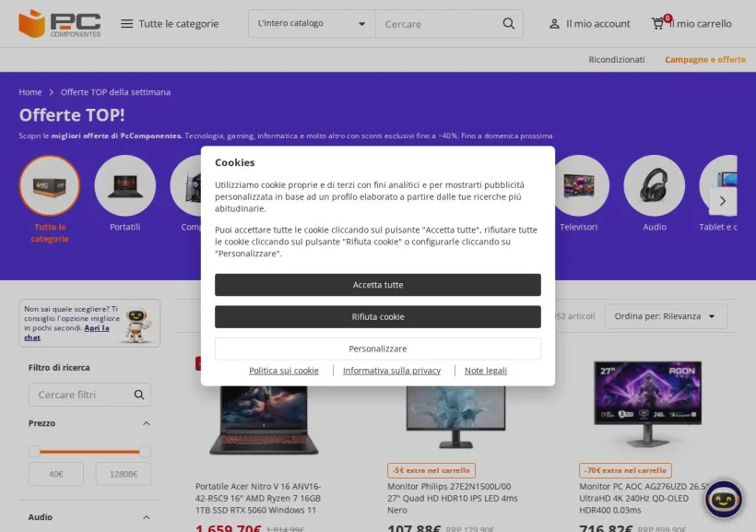756x532 pixels.
Task: Click the search magnifier icon in header
Action: pos(509,24)
